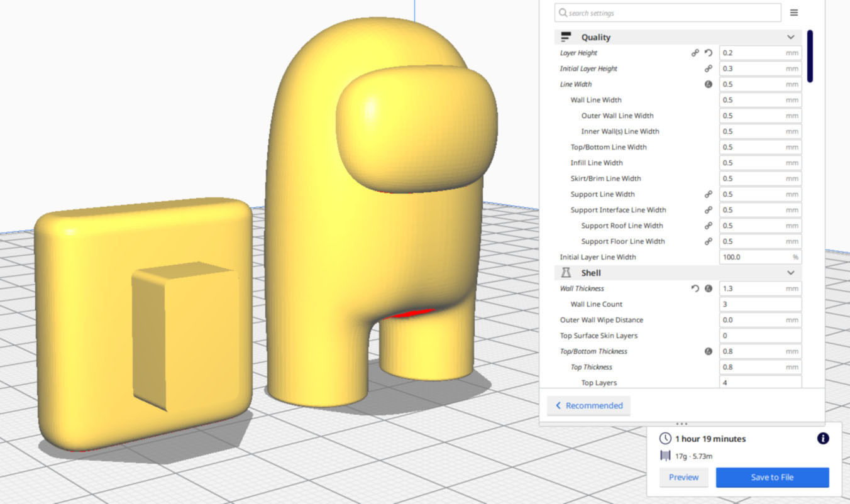Collapse the Shell settings section chevron
This screenshot has width=850, height=504.
(x=791, y=273)
